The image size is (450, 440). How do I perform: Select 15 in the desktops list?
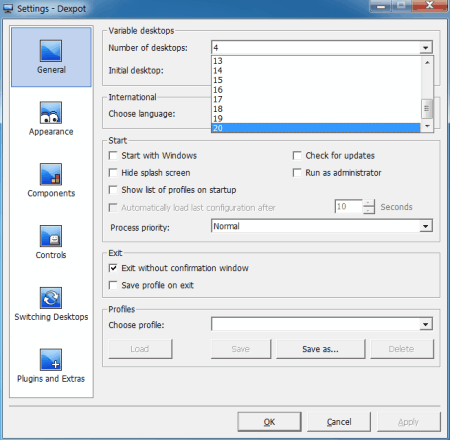[316, 80]
